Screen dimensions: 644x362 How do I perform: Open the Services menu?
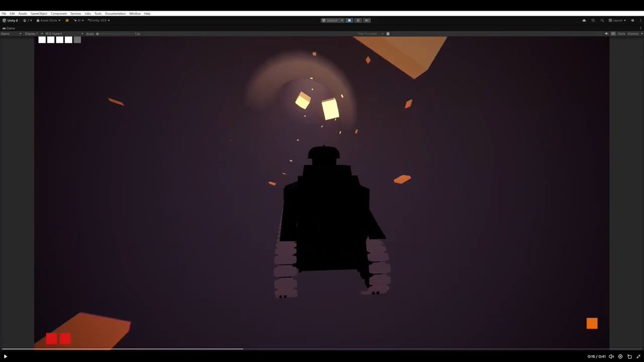tap(76, 13)
